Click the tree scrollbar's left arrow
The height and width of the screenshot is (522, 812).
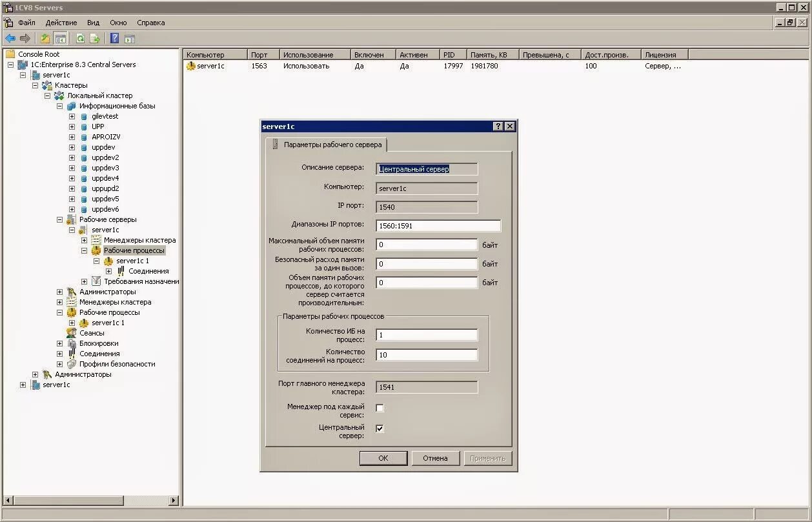(8, 501)
